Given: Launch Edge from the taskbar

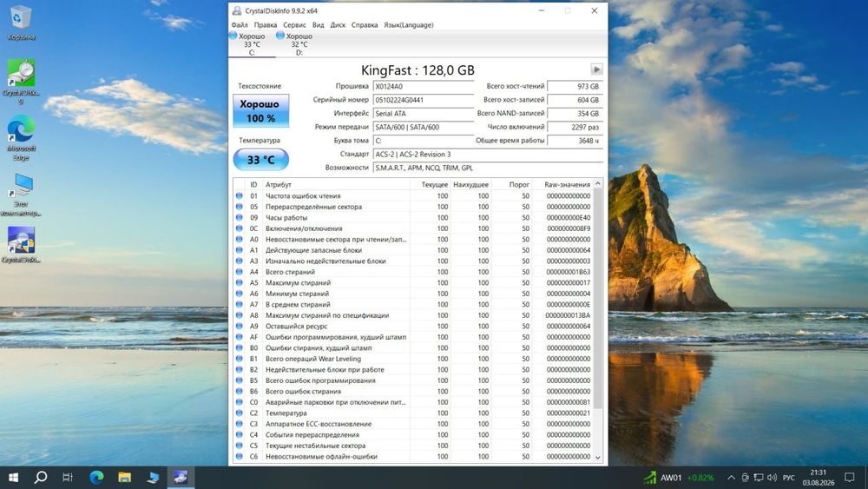Looking at the screenshot, I should 97,478.
